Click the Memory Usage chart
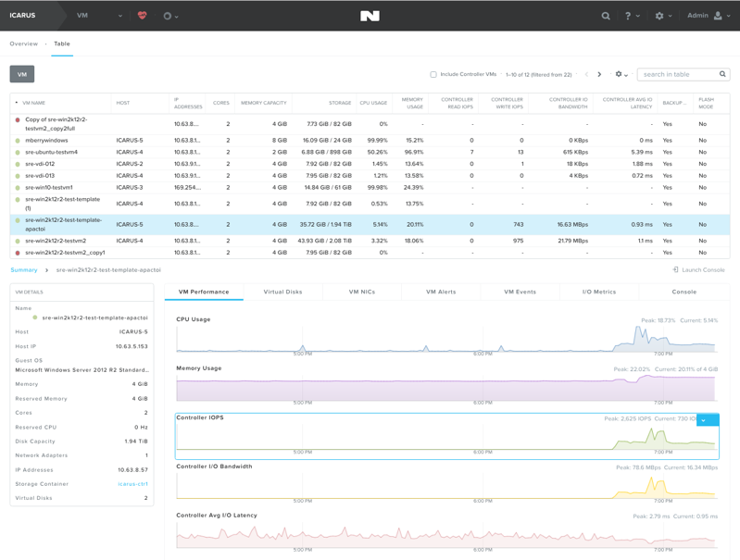Viewport: 740px width, 560px height. click(x=446, y=388)
